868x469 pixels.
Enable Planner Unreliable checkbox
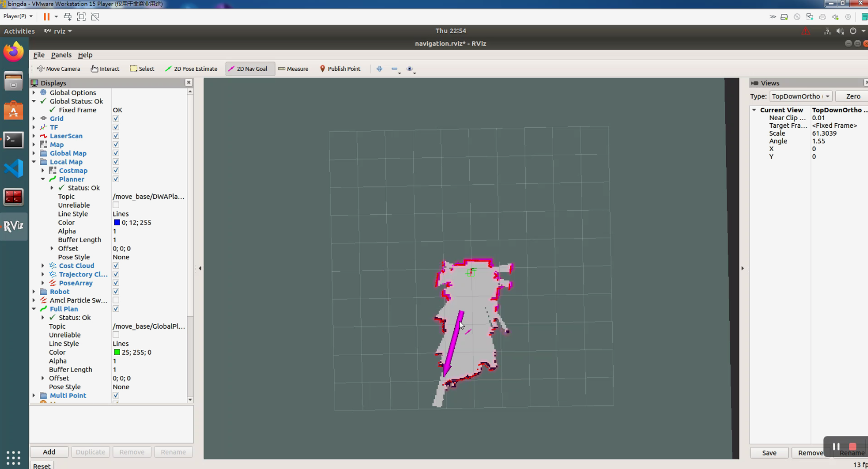(116, 205)
